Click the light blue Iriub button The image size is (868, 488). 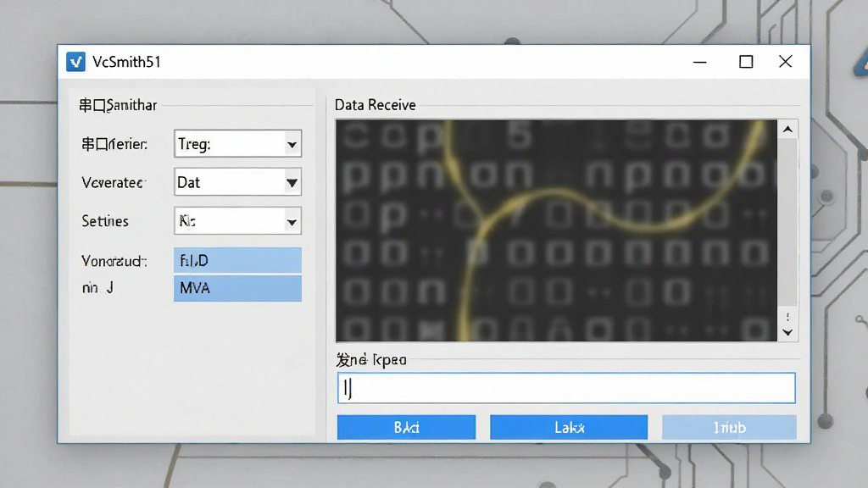(x=729, y=427)
